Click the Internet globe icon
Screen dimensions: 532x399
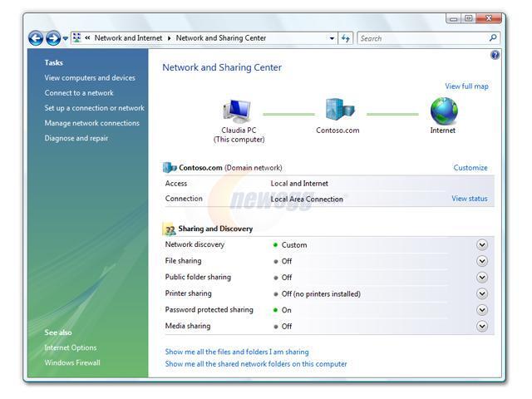pyautogui.click(x=443, y=111)
